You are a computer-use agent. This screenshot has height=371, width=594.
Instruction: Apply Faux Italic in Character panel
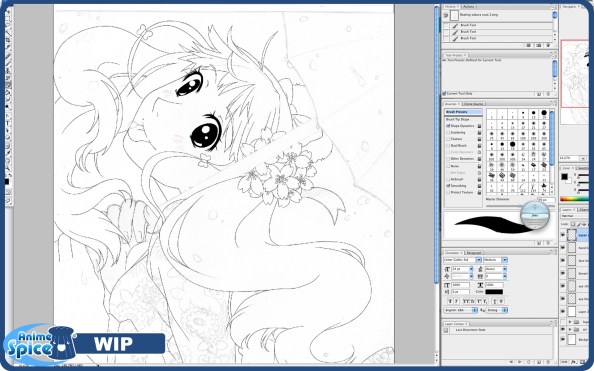pos(456,301)
